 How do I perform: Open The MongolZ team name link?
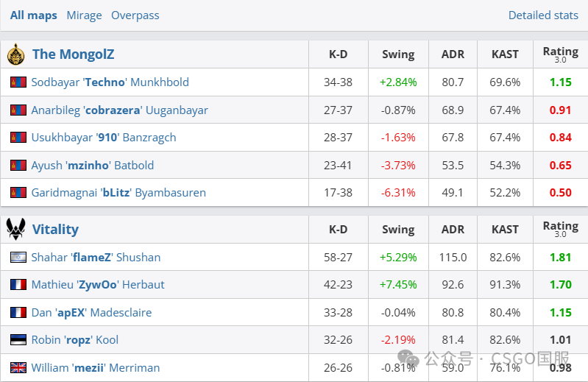pos(73,54)
